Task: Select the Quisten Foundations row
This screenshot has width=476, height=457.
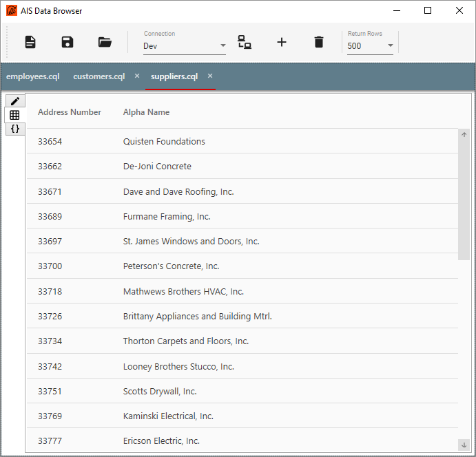Action: 164,142
